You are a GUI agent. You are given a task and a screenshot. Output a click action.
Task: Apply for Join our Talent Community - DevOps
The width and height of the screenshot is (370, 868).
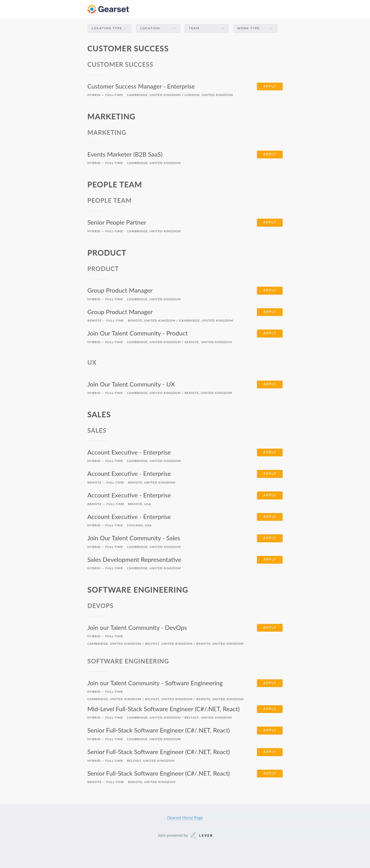click(269, 628)
